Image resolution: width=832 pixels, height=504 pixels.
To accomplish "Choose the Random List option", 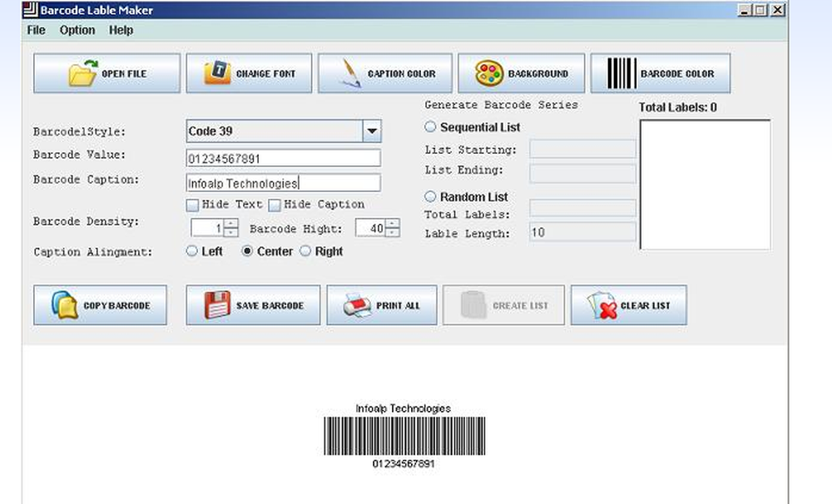I will 430,196.
